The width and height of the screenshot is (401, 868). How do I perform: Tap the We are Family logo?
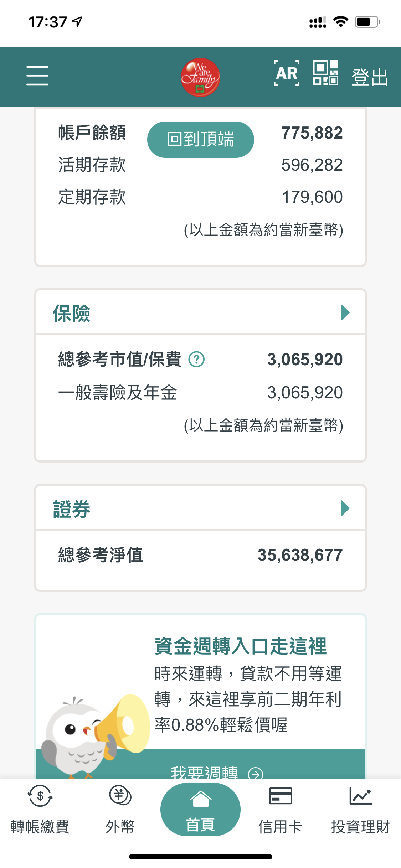[x=200, y=77]
